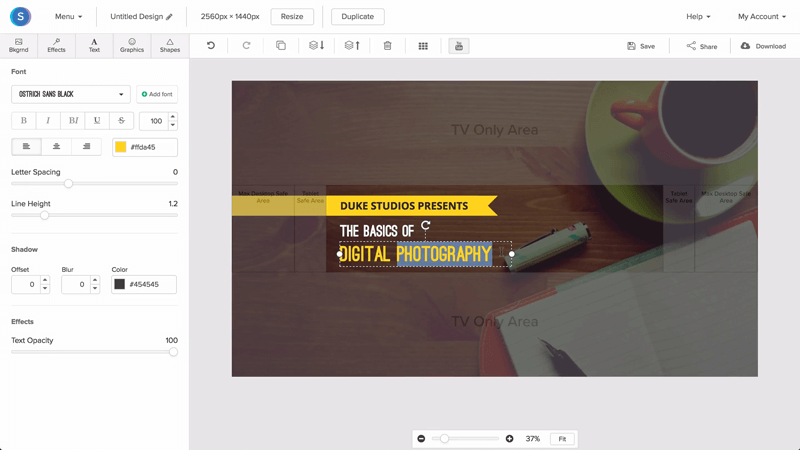Image resolution: width=800 pixels, height=450 pixels.
Task: Click the zoom out minus icon
Action: click(421, 439)
